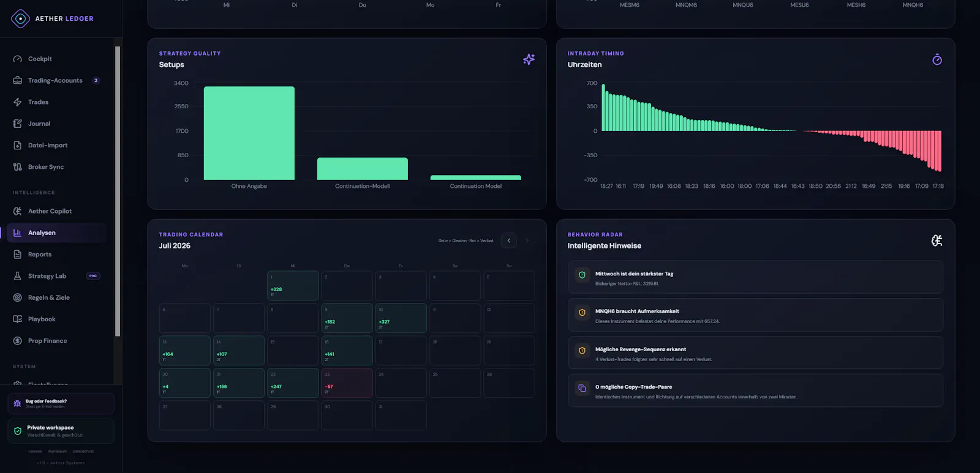The width and height of the screenshot is (980, 473).
Task: Select calendar day 20 with +4
Action: (185, 383)
